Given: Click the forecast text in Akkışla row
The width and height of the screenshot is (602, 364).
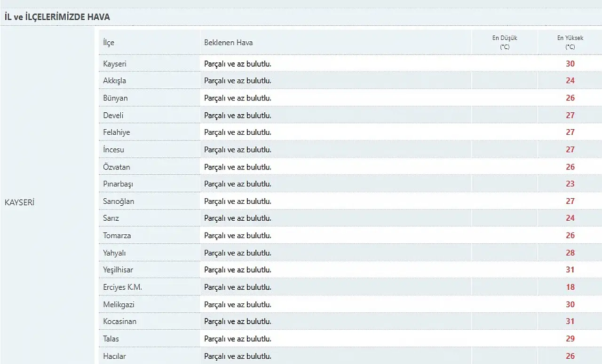Looking at the screenshot, I should [x=238, y=81].
